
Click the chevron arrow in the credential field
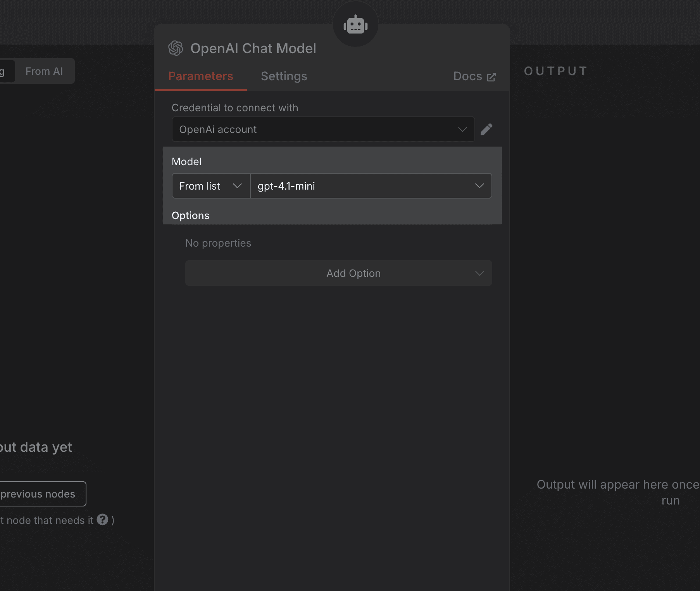462,130
